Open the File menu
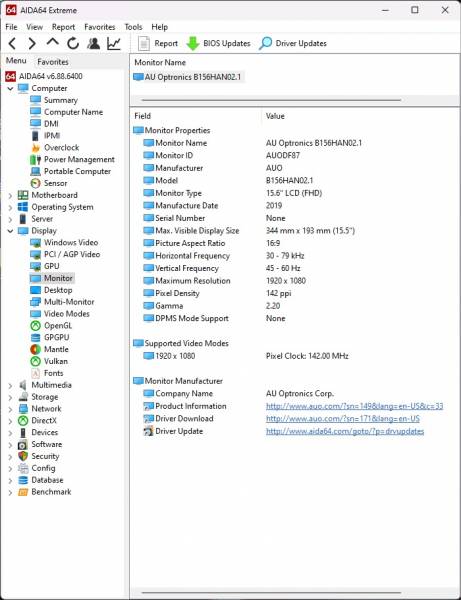The width and height of the screenshot is (461, 600). (x=11, y=27)
